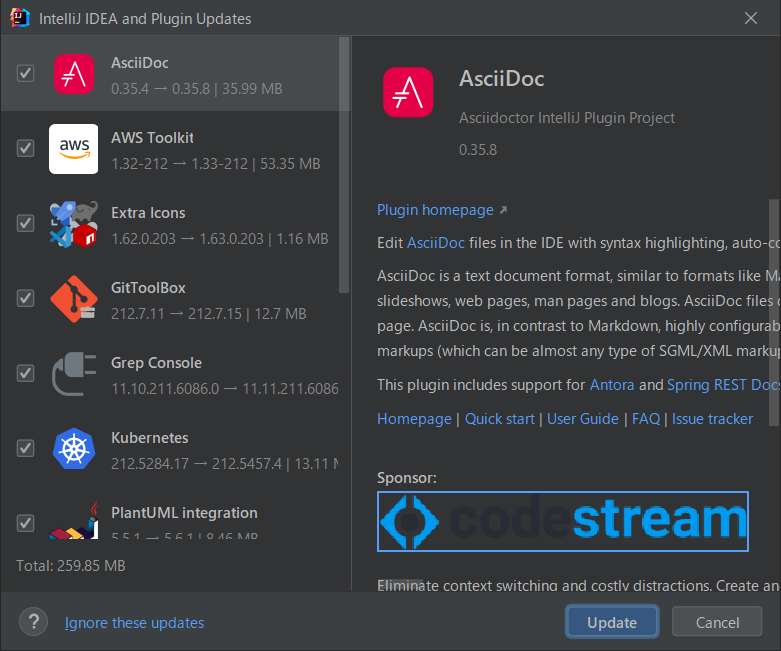Screen dimensions: 781x651
Task: Click version text 1.32-212 → 1.33-212
Action: [179, 164]
